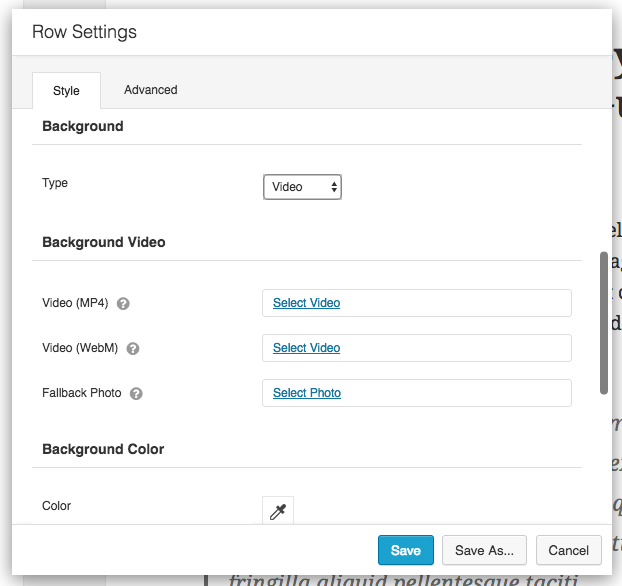The image size is (622, 586).
Task: Click the Type field label
Action: click(55, 183)
